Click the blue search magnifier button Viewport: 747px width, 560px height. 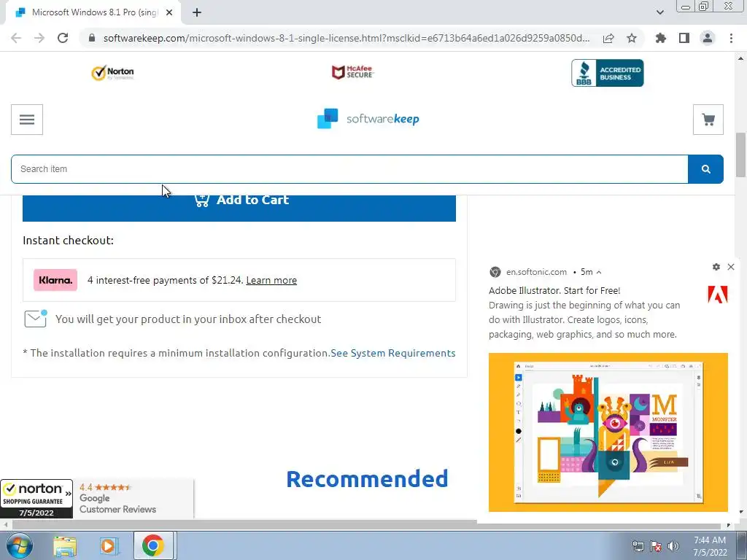tap(705, 169)
